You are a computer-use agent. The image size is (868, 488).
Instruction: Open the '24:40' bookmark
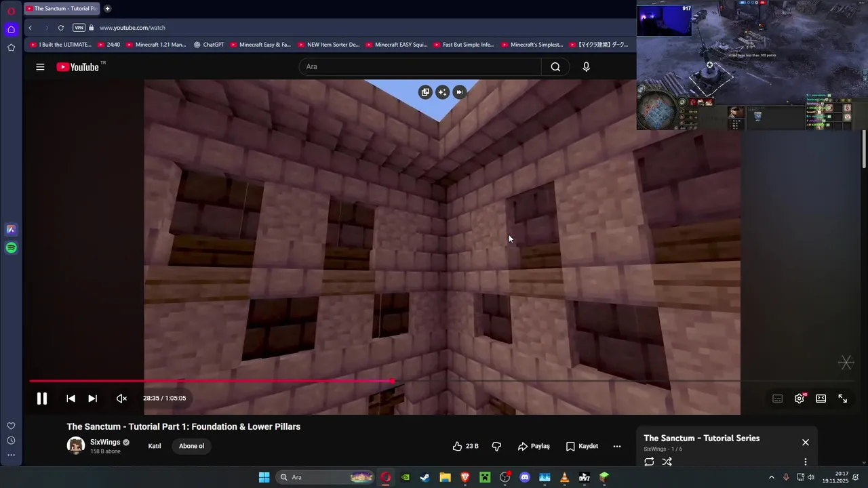pos(109,45)
